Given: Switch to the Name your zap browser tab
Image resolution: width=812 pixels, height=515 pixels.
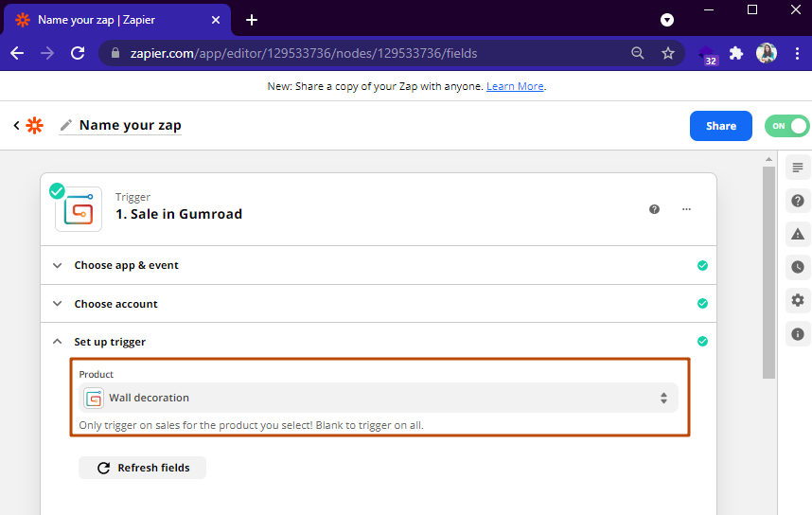Looking at the screenshot, I should click(x=117, y=20).
